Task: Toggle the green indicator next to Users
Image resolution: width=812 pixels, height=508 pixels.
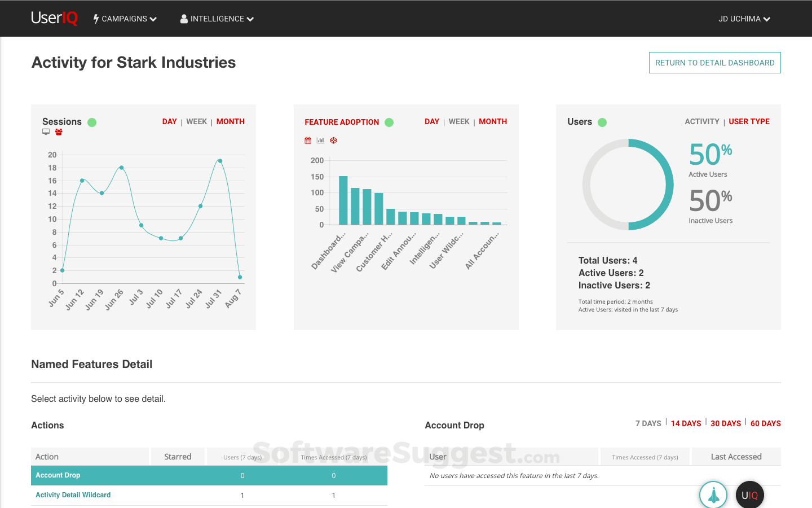Action: (602, 122)
